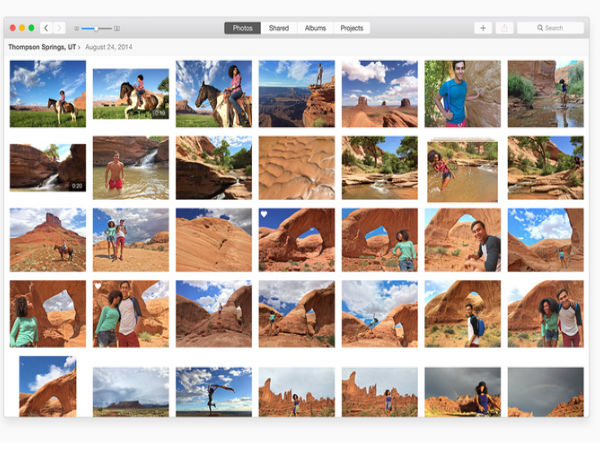Select the Monument Valley buttes photo
Viewport: 600px width, 450px height.
tap(380, 94)
